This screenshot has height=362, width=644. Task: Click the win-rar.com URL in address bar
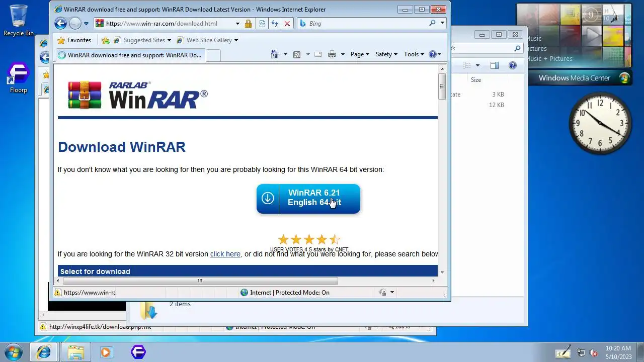point(162,24)
